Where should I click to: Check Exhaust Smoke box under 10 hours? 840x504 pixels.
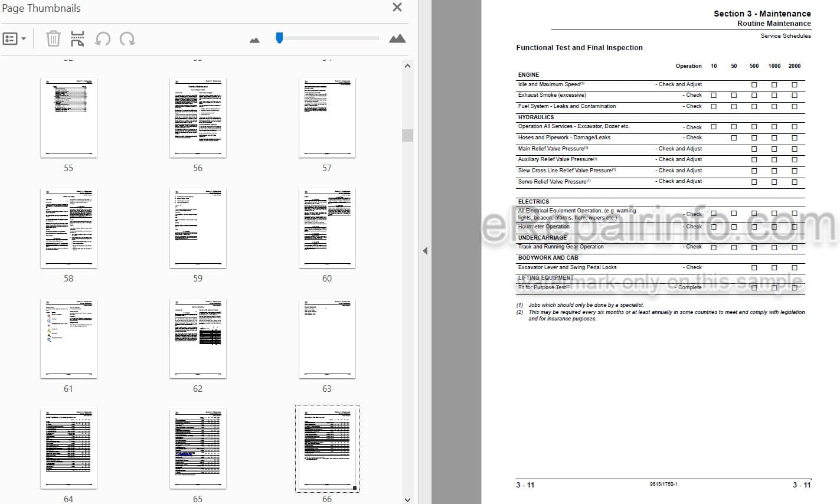714,95
